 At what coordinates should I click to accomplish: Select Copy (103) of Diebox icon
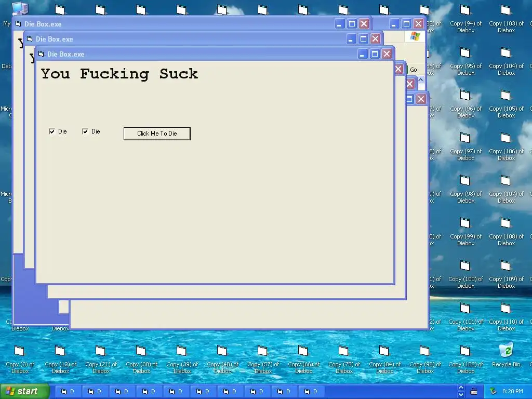tap(506, 19)
